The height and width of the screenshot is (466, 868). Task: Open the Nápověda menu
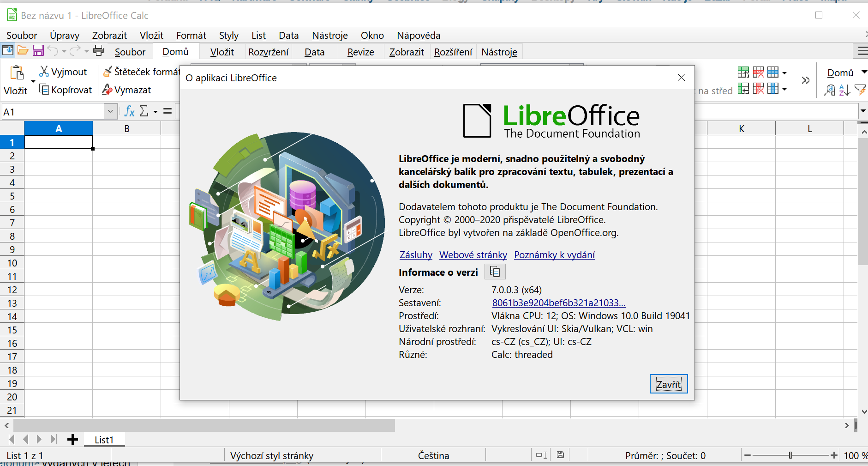pos(419,36)
